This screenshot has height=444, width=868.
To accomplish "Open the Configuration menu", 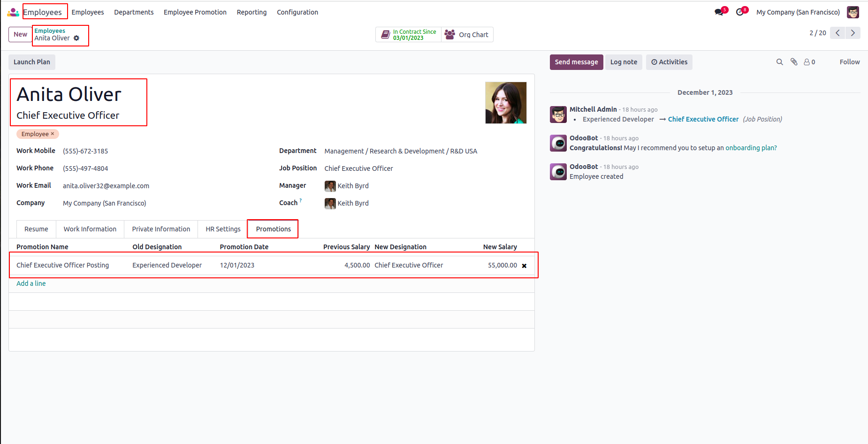I will tap(297, 12).
